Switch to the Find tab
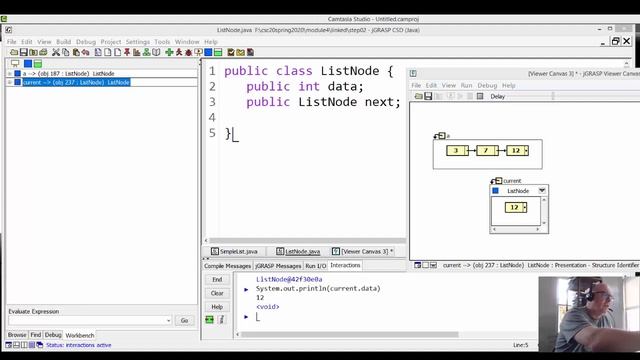Screen dimensions: 640x360 coord(36,335)
